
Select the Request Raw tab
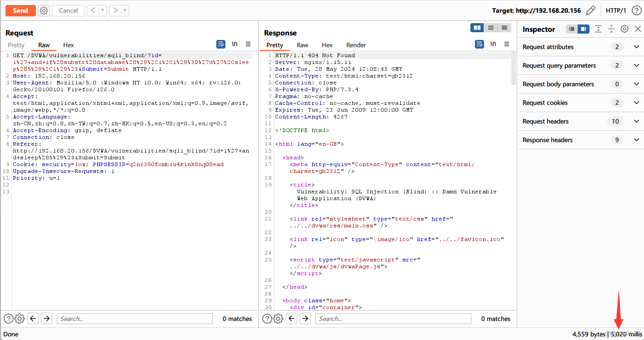tap(44, 45)
